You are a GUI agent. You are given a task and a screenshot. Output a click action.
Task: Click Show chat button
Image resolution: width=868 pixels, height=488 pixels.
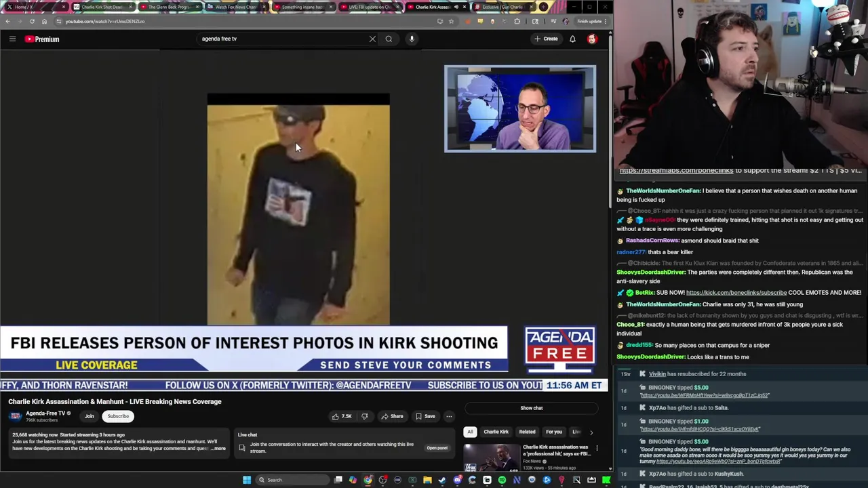(x=531, y=408)
